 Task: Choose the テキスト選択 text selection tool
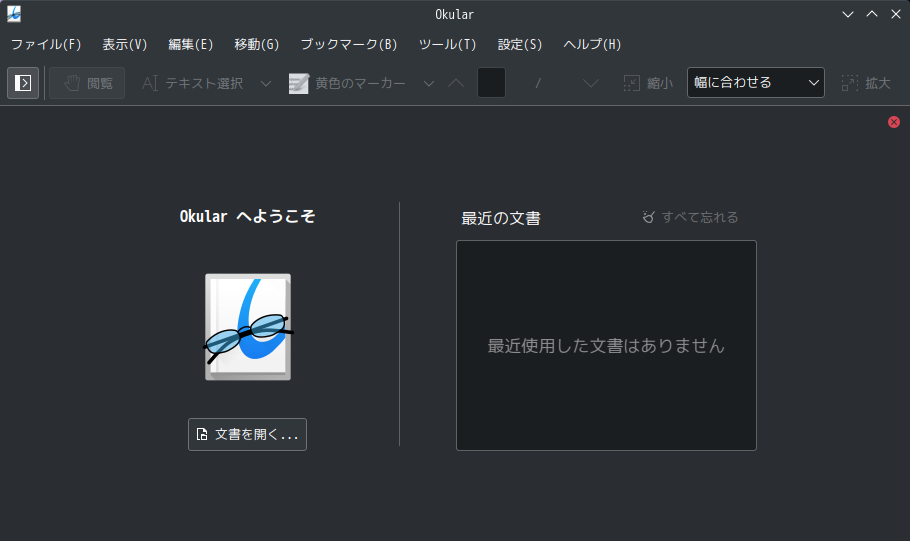[192, 83]
